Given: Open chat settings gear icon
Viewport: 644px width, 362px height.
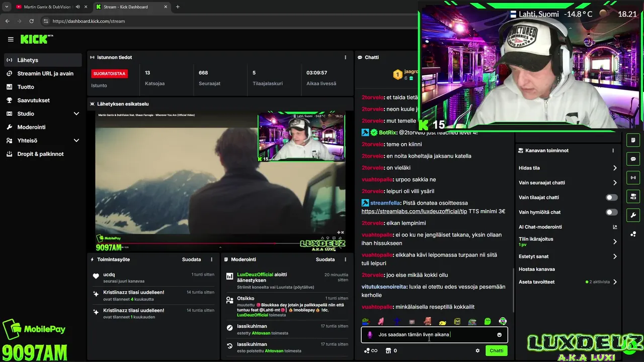Looking at the screenshot, I should click(477, 350).
